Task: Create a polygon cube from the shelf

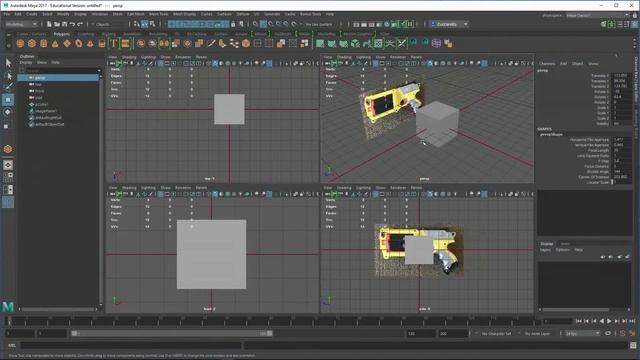Action: coord(32,43)
